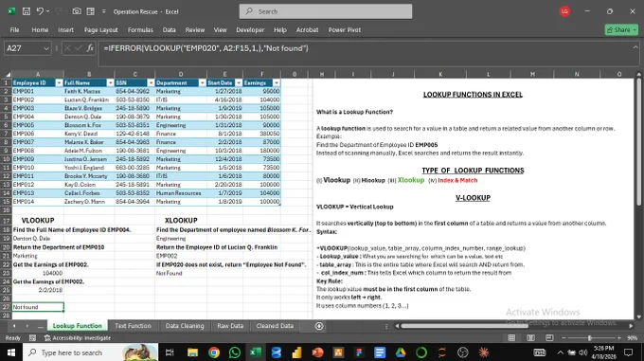
Task: Open the Windows Start button
Action: point(11,352)
